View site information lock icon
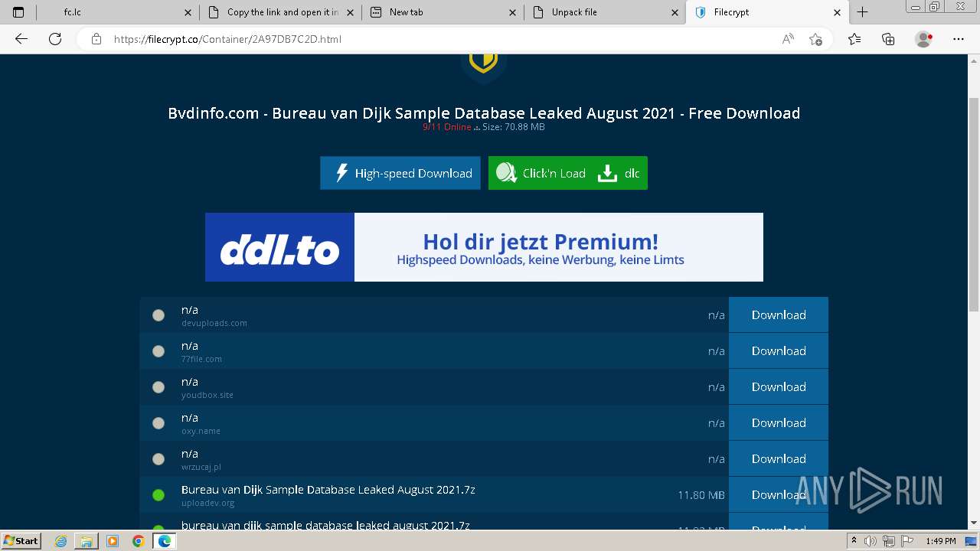 coord(96,39)
